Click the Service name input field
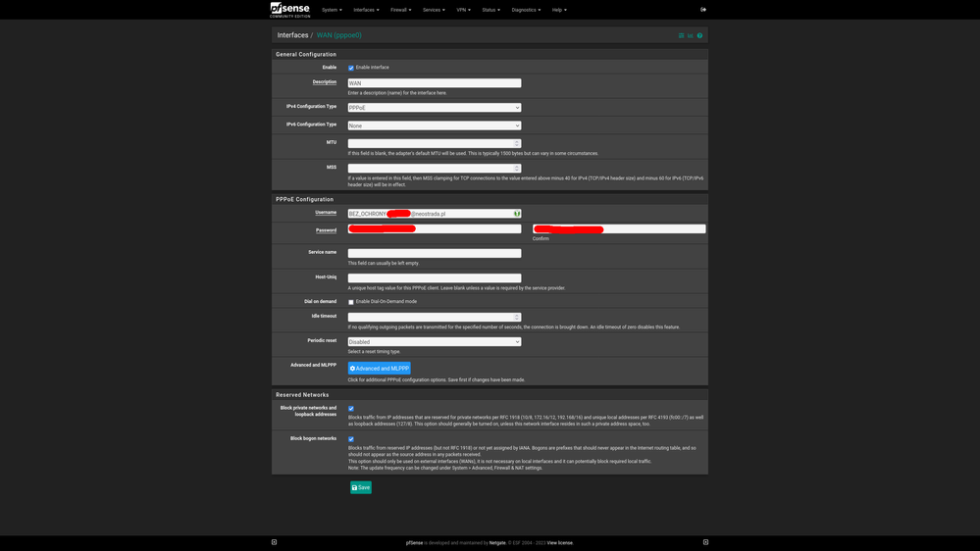The height and width of the screenshot is (551, 980). 434,253
